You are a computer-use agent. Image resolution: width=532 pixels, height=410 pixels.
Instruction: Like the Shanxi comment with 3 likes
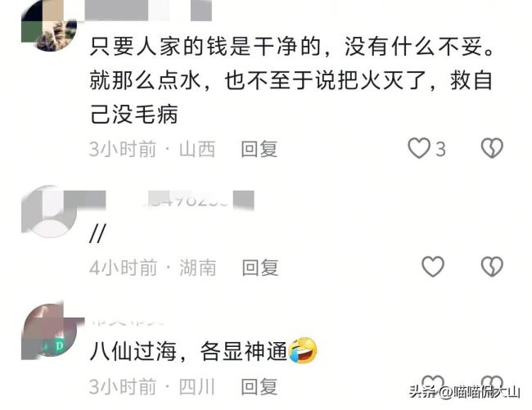pos(419,148)
